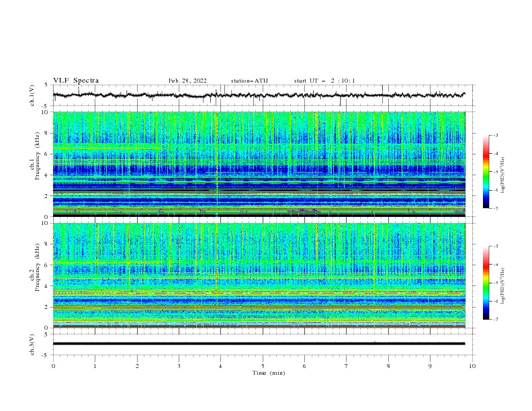The width and height of the screenshot is (532, 411).
Task: Click the log(PSD) label beside ch.2 color bar
Action: 503,285
